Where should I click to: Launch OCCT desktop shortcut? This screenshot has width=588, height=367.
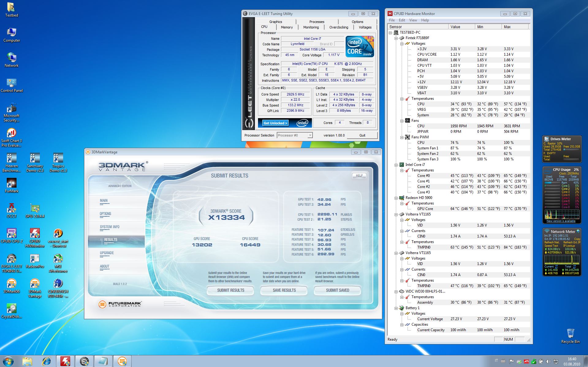[x=11, y=211]
